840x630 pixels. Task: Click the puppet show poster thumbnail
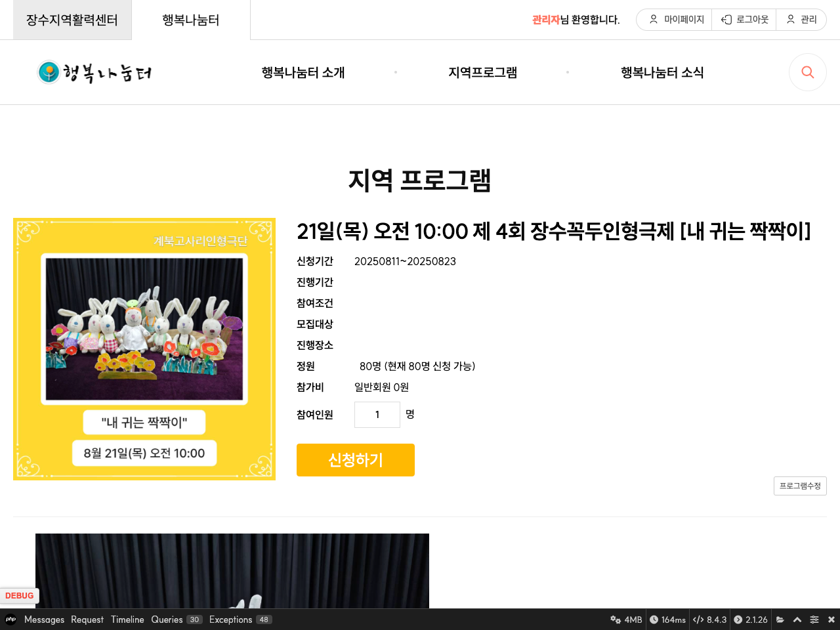pyautogui.click(x=144, y=348)
